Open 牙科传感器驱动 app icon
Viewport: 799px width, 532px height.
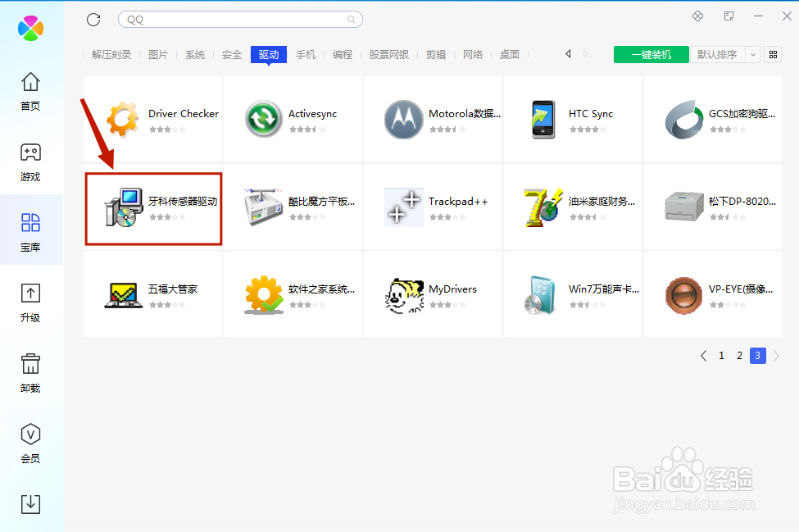pyautogui.click(x=124, y=207)
